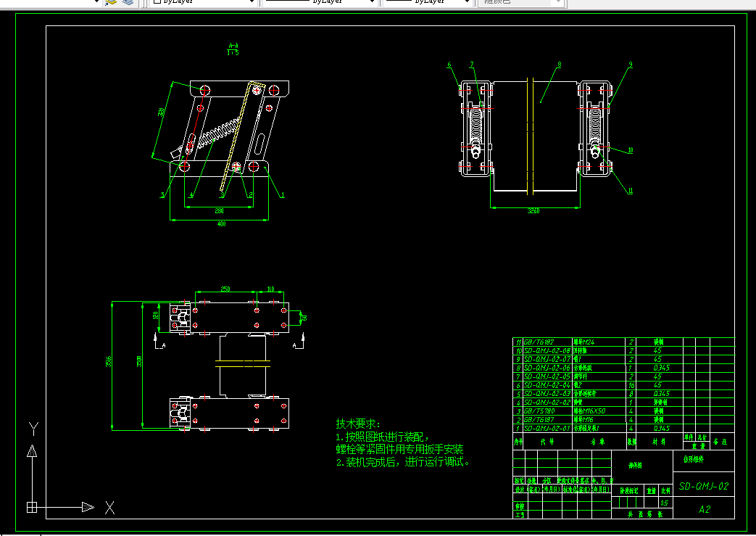
Task: Select requirement line starting with 2.装机完成后
Action: pyautogui.click(x=403, y=462)
